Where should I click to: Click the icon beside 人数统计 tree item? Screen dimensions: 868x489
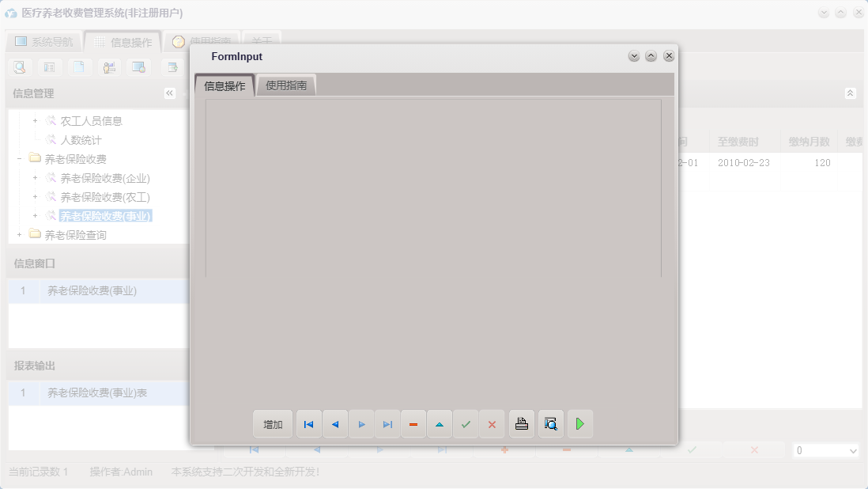(x=51, y=139)
